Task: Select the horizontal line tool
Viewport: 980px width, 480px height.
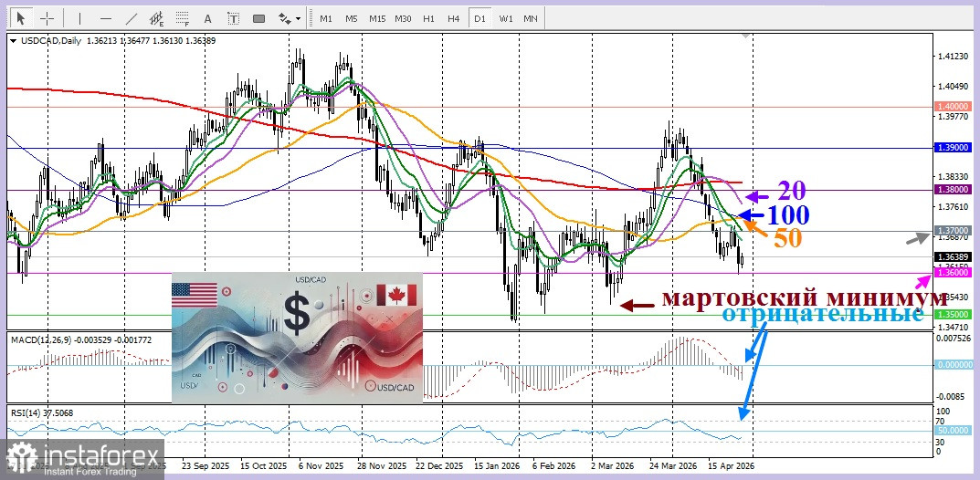Action: point(106,18)
